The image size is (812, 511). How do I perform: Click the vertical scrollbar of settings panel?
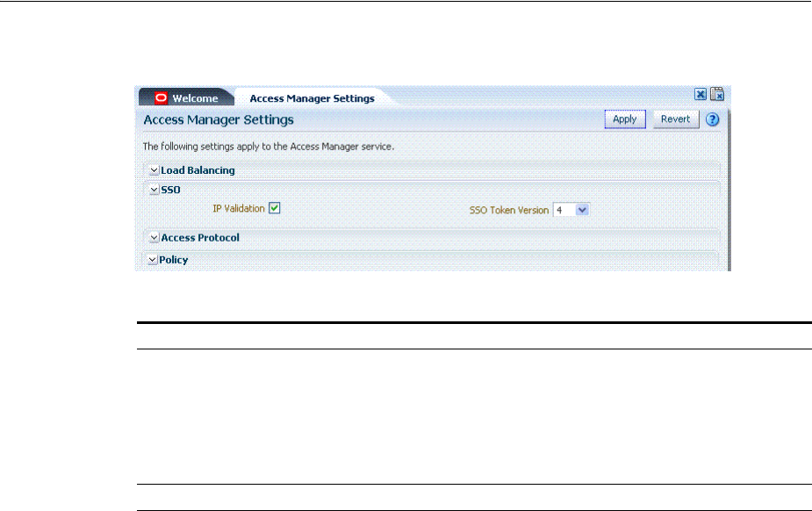coord(729,190)
